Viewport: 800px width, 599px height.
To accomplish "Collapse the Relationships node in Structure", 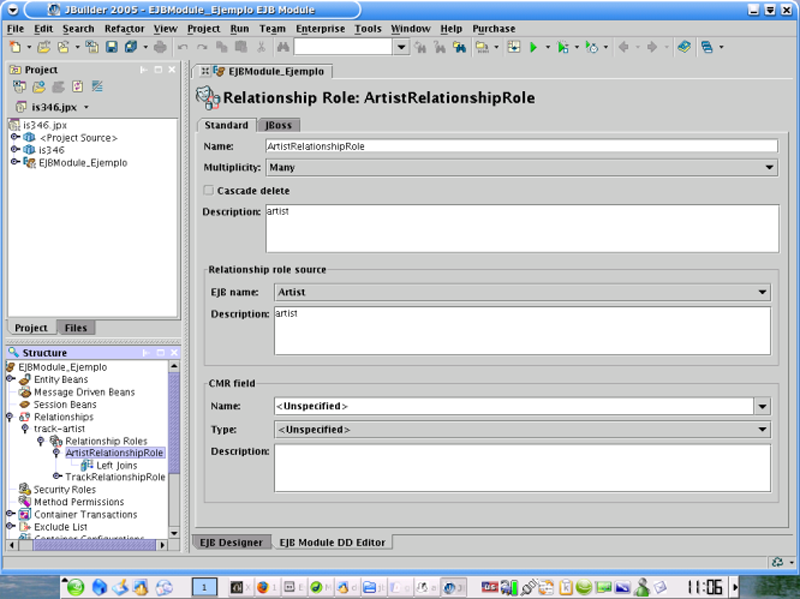I will pyautogui.click(x=11, y=416).
